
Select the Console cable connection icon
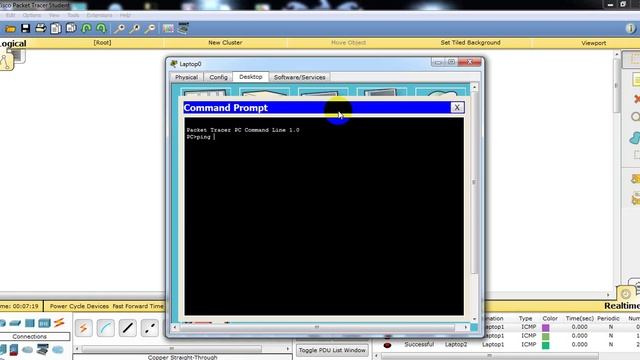[x=106, y=328]
